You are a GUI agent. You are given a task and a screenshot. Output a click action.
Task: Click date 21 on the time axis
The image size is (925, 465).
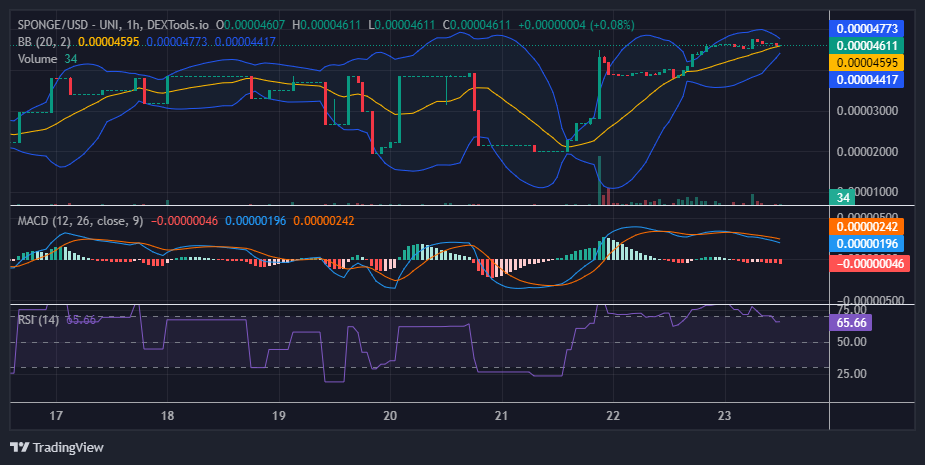(x=501, y=415)
